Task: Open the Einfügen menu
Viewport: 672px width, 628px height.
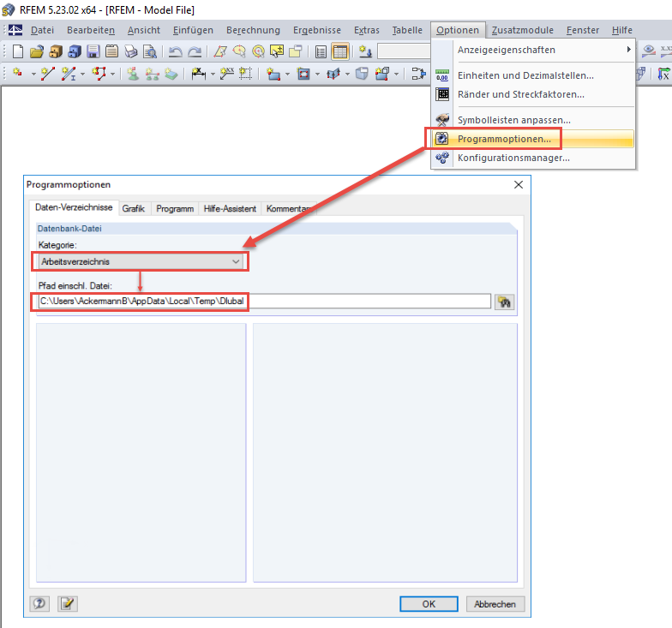Action: [x=193, y=30]
